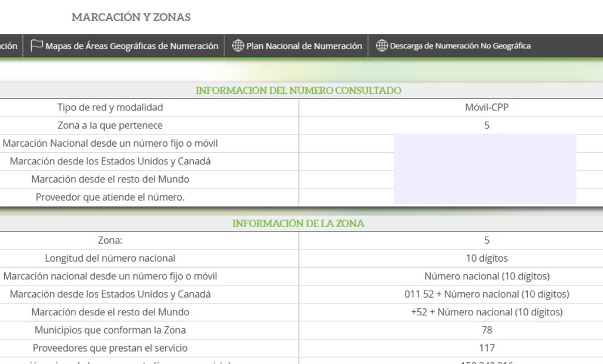Click the Longitud del número nacional label
The image size is (603, 364).
[x=110, y=258]
